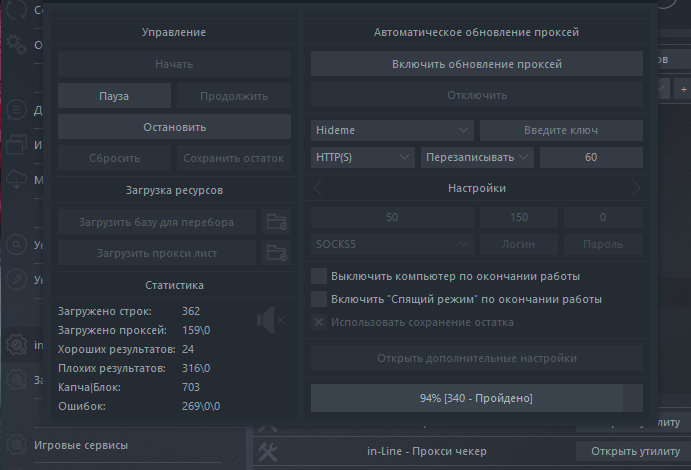Select Игровые сервисы in the sidebar
Image resolution: width=691 pixels, height=470 pixels.
click(81, 445)
